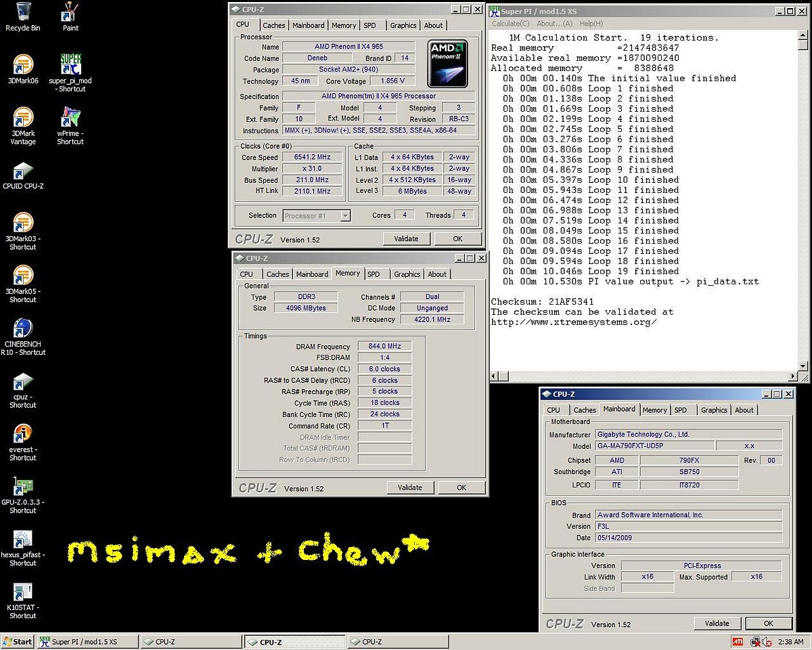Open the Caches tab in the Processor CPU-Z window

[x=274, y=26]
